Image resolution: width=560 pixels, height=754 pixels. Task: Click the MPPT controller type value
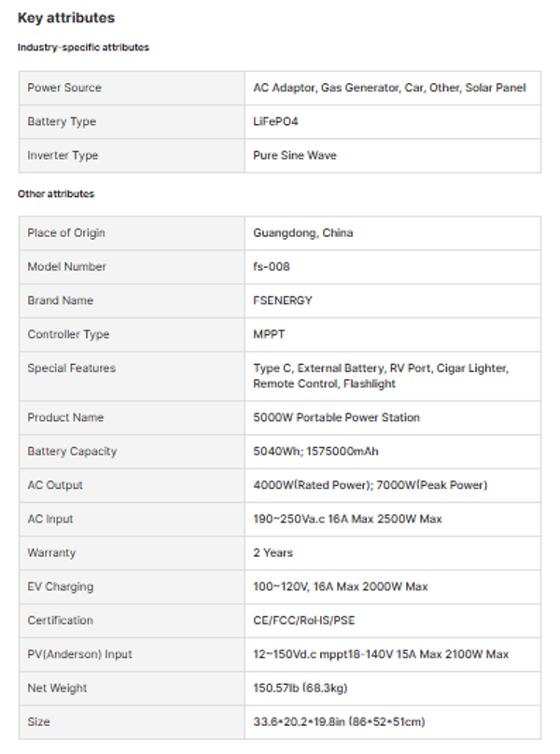click(269, 334)
